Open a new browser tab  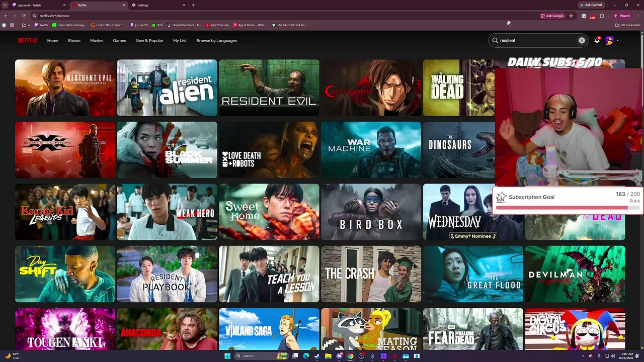[x=193, y=5]
